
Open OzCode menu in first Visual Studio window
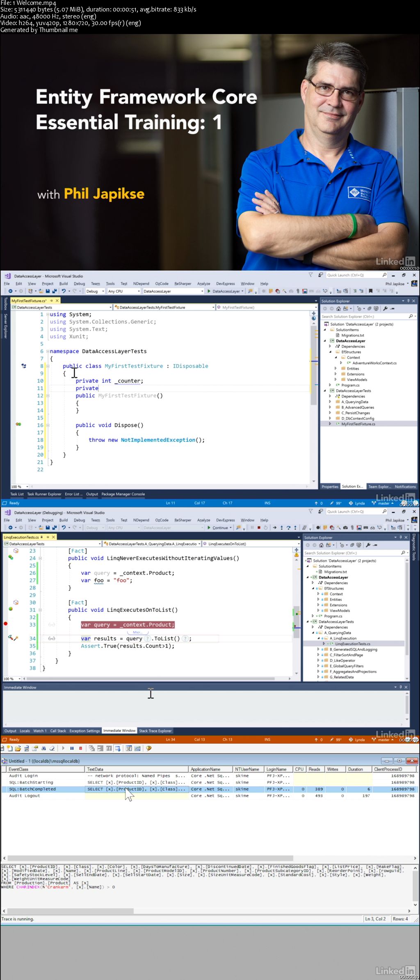(162, 284)
